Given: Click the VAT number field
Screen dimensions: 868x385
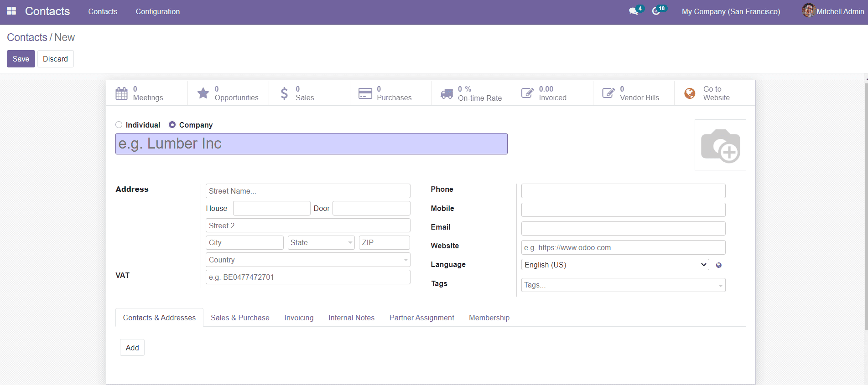Looking at the screenshot, I should tap(308, 277).
